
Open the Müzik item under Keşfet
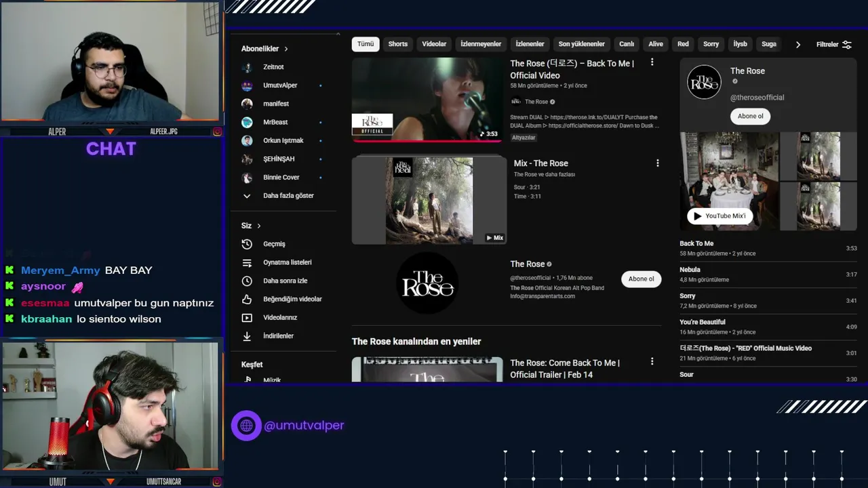pos(272,380)
